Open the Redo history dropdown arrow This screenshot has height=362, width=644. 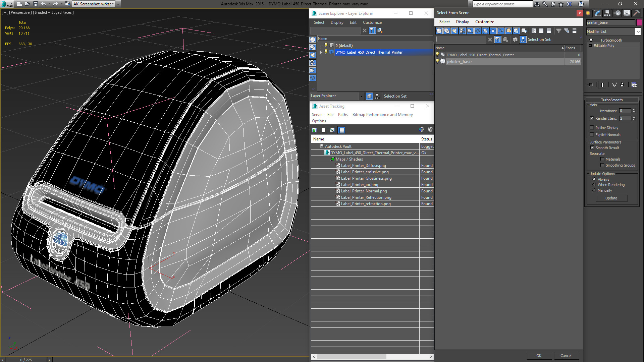pos(61,4)
